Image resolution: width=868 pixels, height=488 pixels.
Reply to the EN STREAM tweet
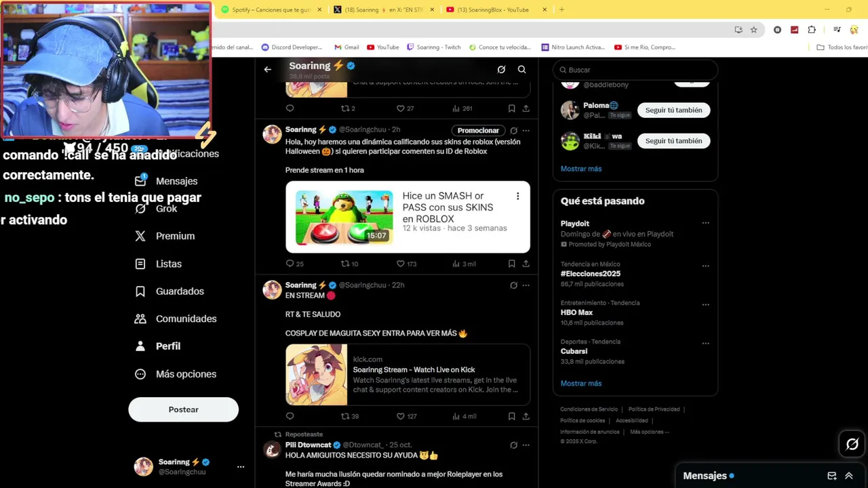tap(290, 416)
